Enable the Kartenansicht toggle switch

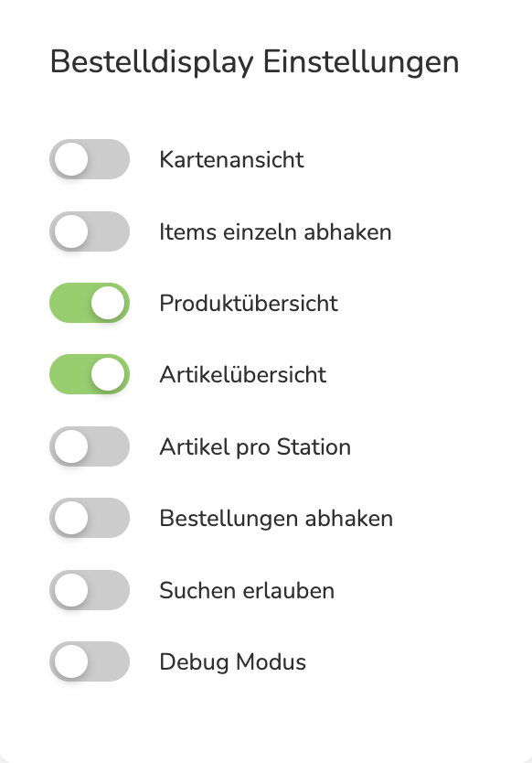click(x=90, y=159)
